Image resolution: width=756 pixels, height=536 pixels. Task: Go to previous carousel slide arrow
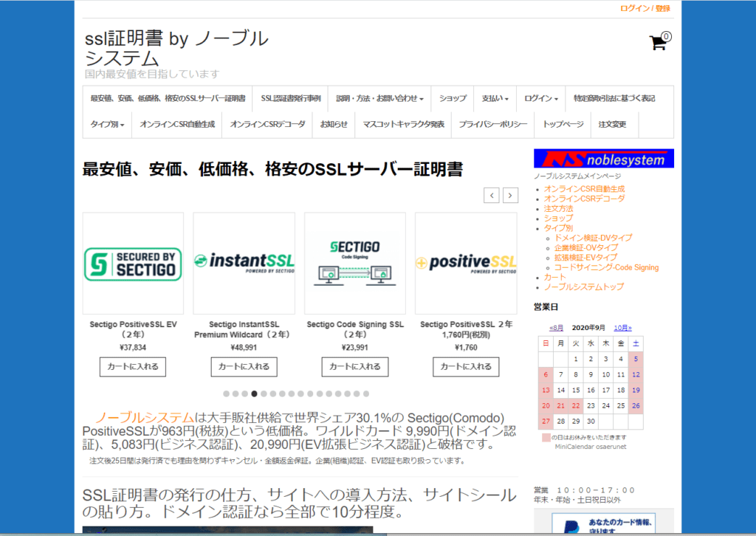491,195
